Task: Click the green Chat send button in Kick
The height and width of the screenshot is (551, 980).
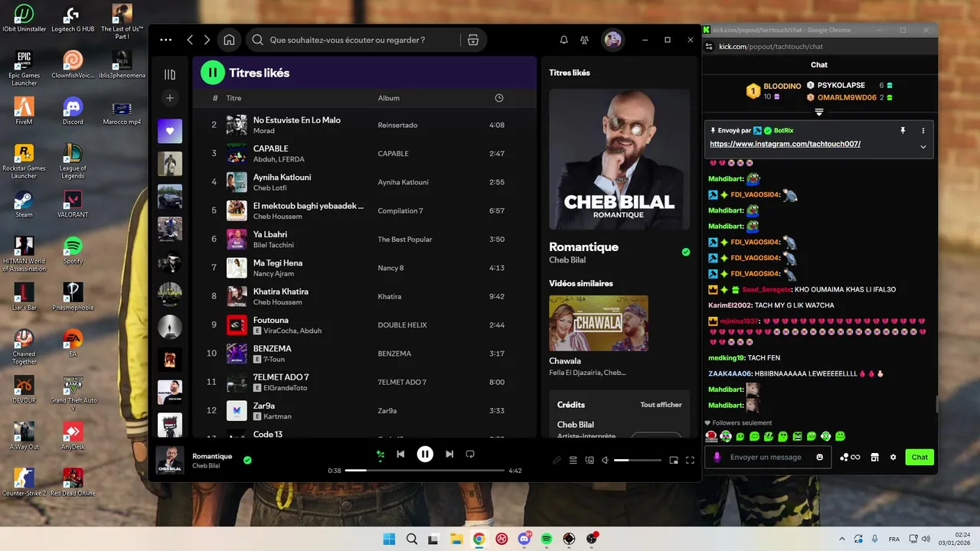Action: 920,457
